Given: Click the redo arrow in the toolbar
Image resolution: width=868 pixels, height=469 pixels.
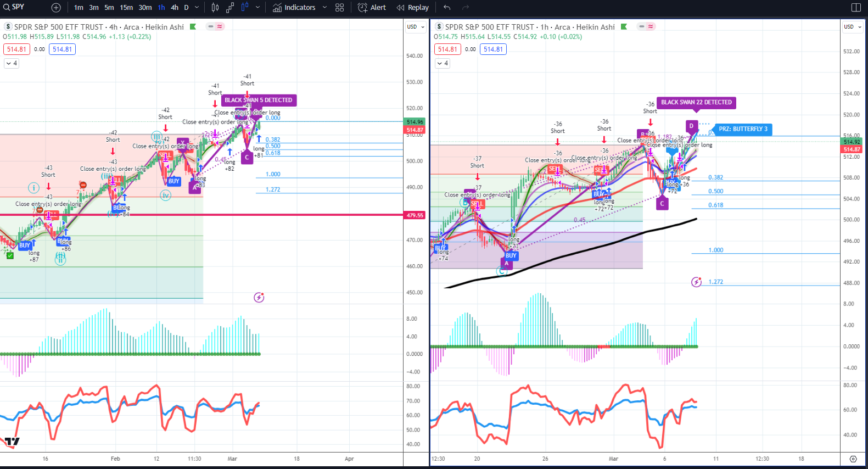Looking at the screenshot, I should pyautogui.click(x=466, y=8).
